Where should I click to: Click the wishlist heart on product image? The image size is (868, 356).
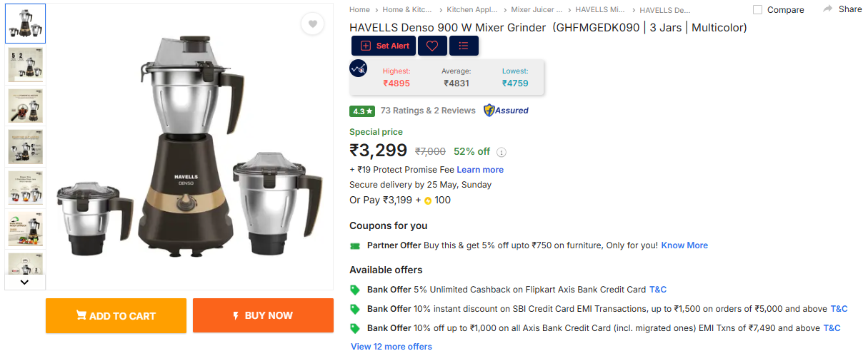click(x=312, y=24)
